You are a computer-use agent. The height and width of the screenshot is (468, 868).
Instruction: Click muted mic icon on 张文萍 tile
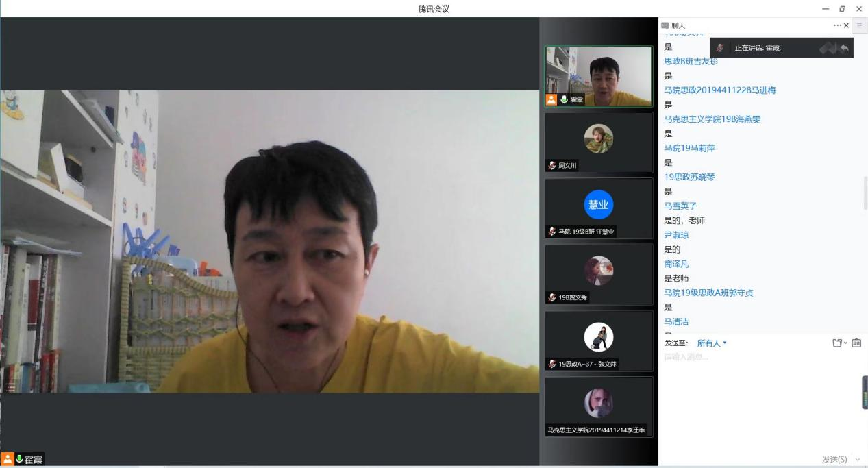click(x=552, y=364)
